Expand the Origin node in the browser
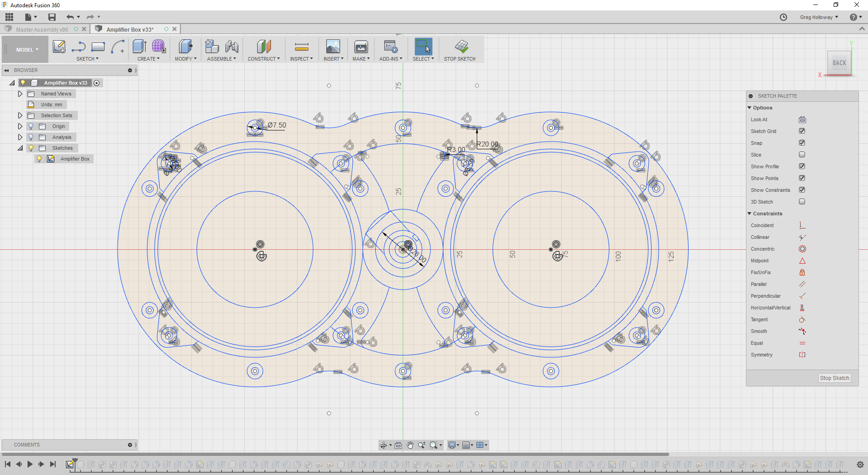Image resolution: width=868 pixels, height=475 pixels. (20, 126)
